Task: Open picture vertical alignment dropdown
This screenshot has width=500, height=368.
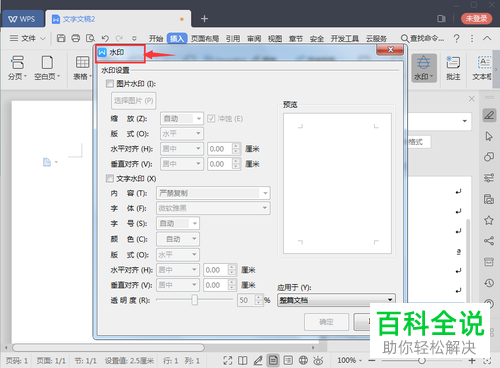Action: click(x=182, y=164)
